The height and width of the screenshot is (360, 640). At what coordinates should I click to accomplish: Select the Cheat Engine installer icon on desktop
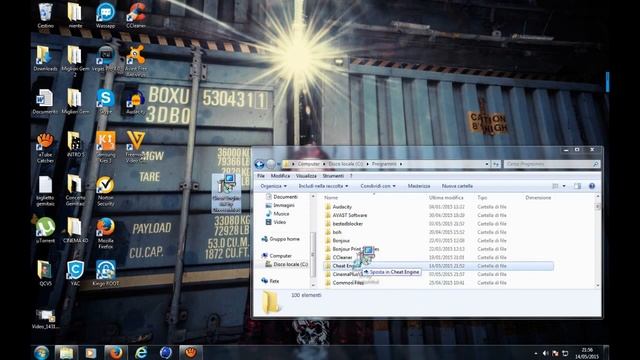click(x=227, y=193)
